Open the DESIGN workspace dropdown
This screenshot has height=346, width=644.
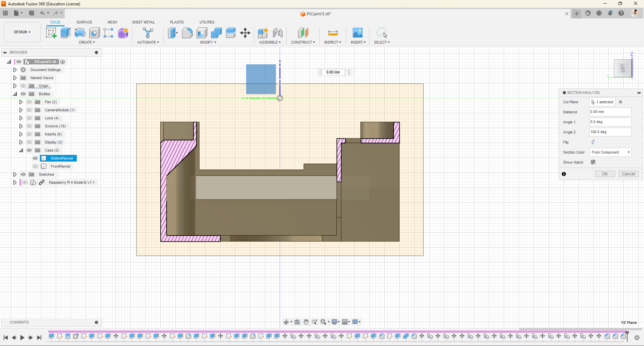click(22, 32)
